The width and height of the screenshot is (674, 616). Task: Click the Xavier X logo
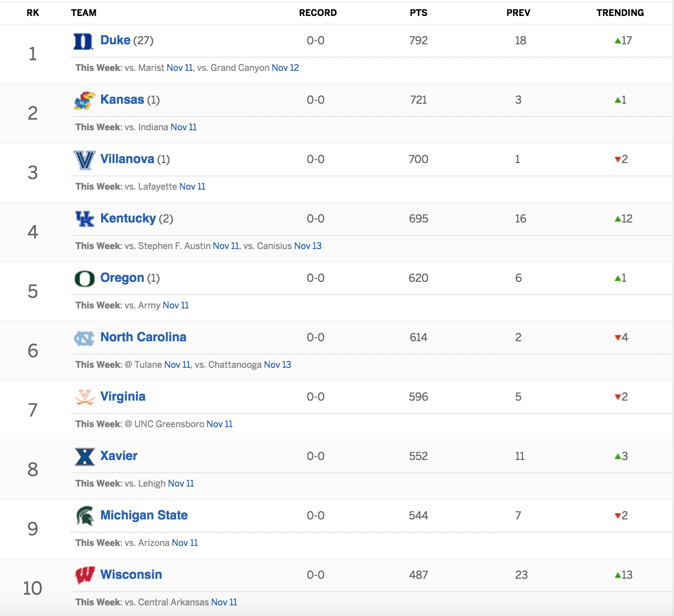click(85, 457)
